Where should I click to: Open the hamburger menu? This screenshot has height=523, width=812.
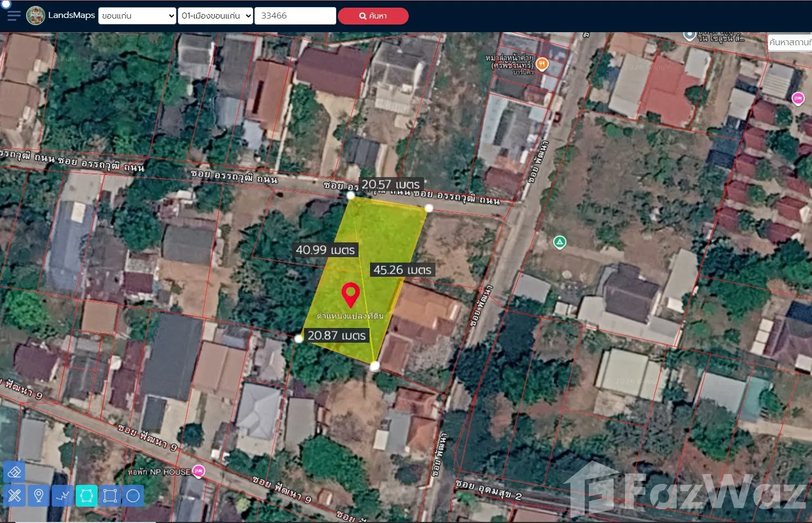click(x=14, y=16)
